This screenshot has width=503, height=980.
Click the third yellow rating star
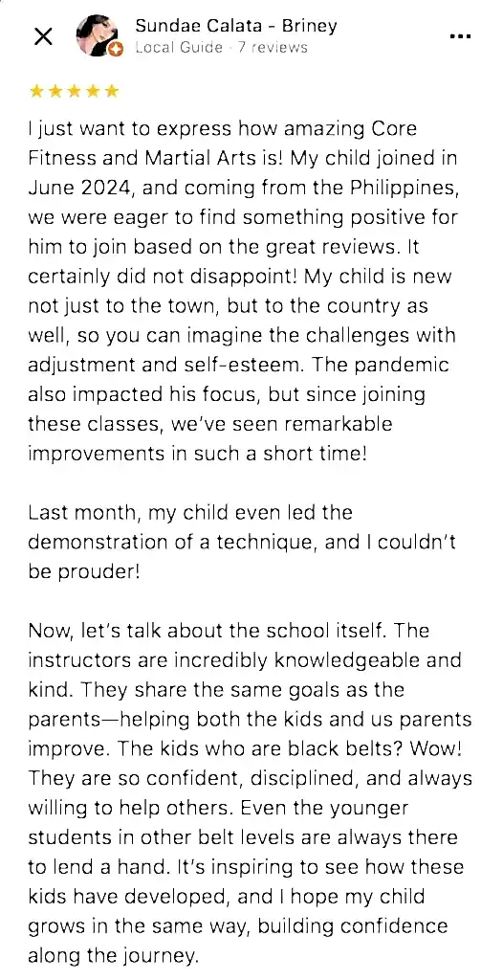tap(74, 92)
